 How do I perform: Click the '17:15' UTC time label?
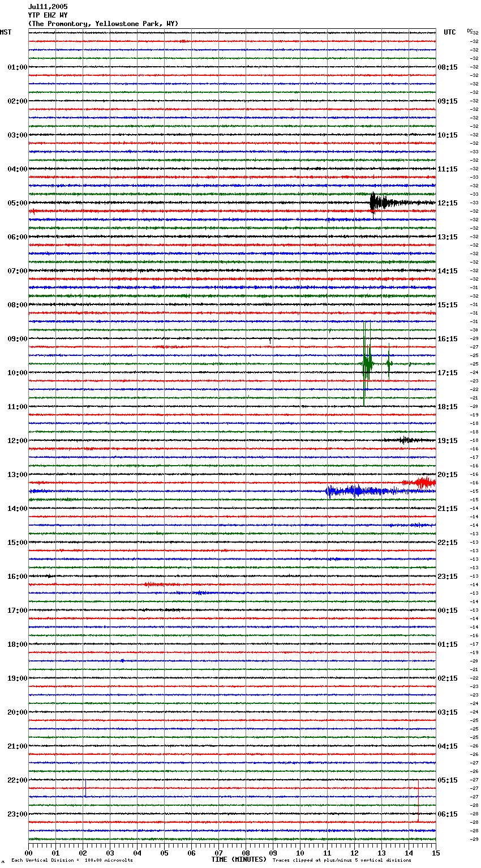(448, 373)
